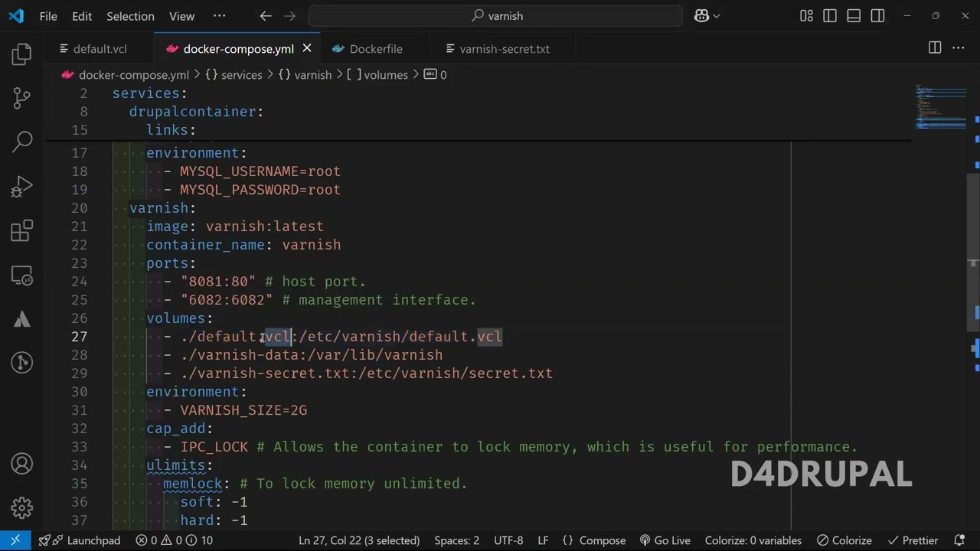Open Source Control view

22,97
